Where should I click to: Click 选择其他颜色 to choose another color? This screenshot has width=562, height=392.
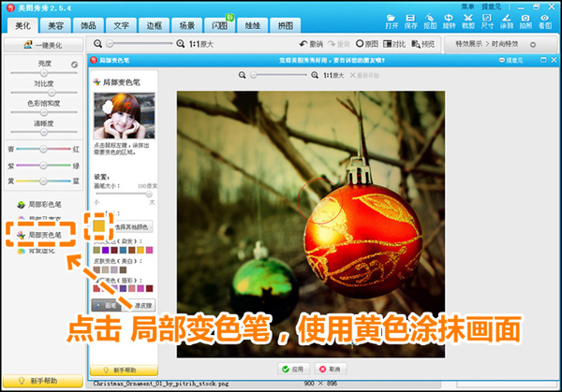coord(131,227)
